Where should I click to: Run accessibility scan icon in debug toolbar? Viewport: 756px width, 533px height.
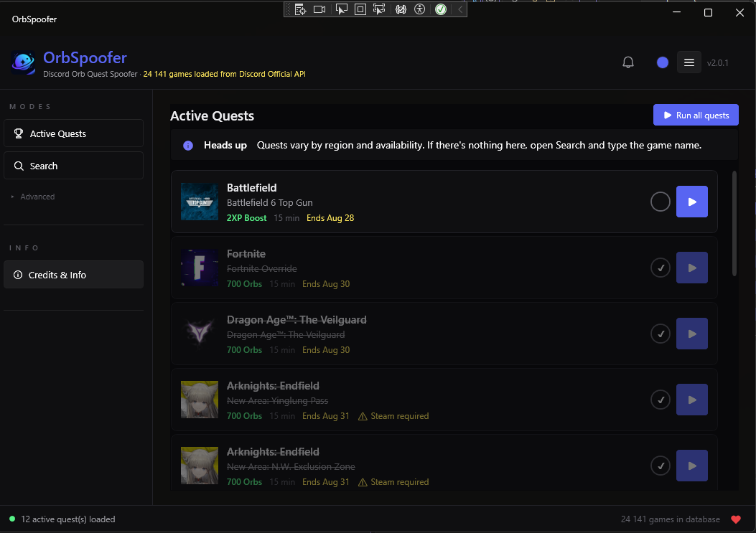coord(420,9)
